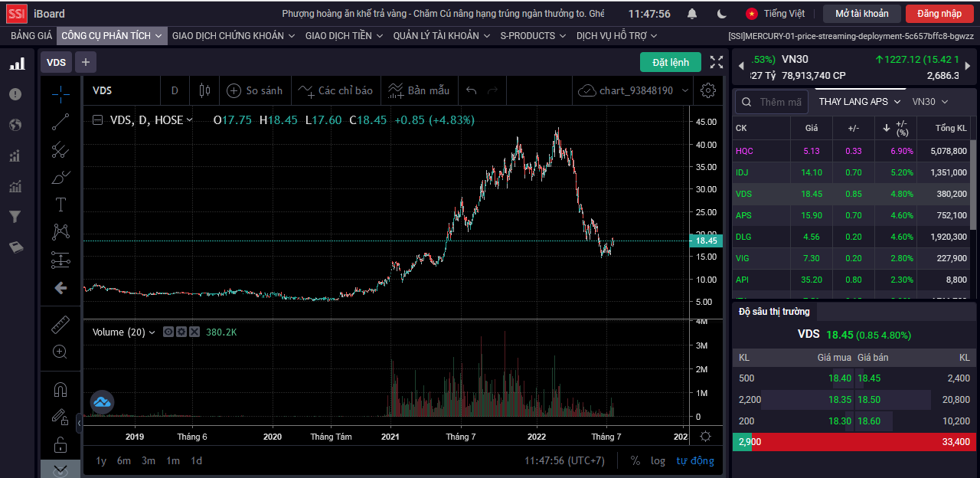Click the back arrow icon in drawing toolbar

(x=60, y=288)
